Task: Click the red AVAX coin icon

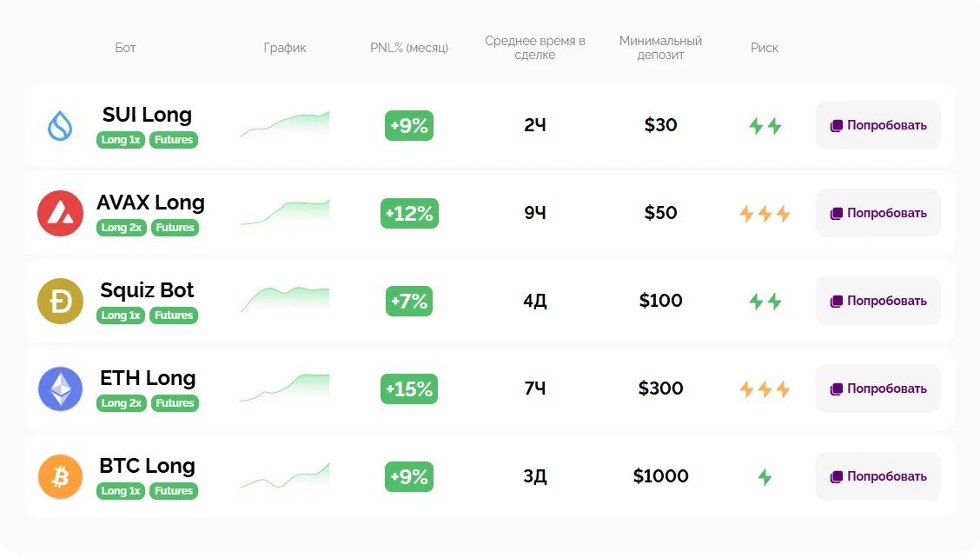Action: (x=60, y=214)
